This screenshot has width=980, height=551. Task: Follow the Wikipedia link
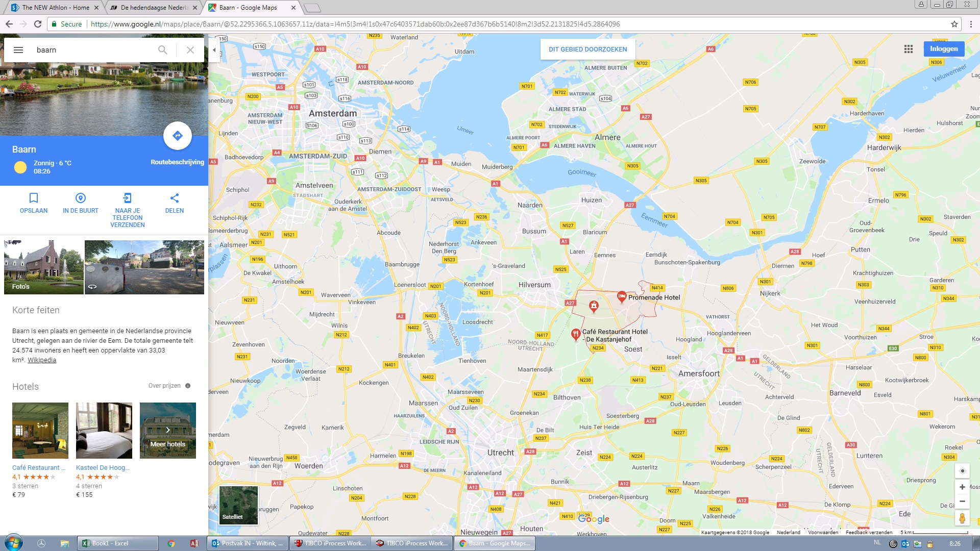42,360
